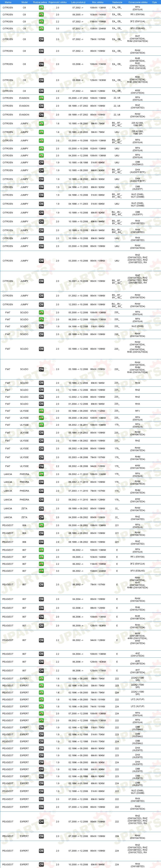Click the Moc silnika column header
161x868 pixels.
point(98,2)
